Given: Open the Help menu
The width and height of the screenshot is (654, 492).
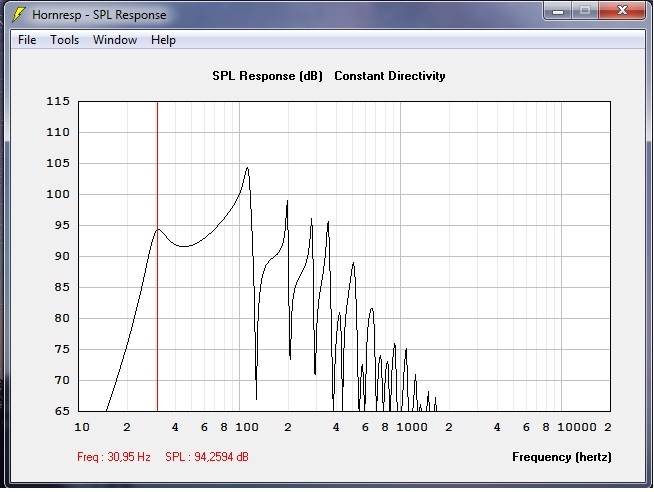Looking at the screenshot, I should (x=164, y=40).
